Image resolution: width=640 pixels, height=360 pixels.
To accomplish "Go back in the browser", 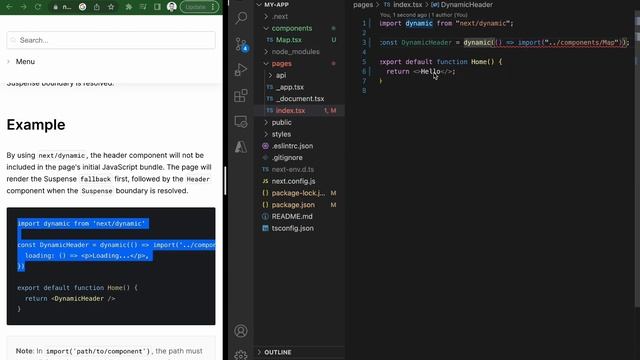I will 9,7.
